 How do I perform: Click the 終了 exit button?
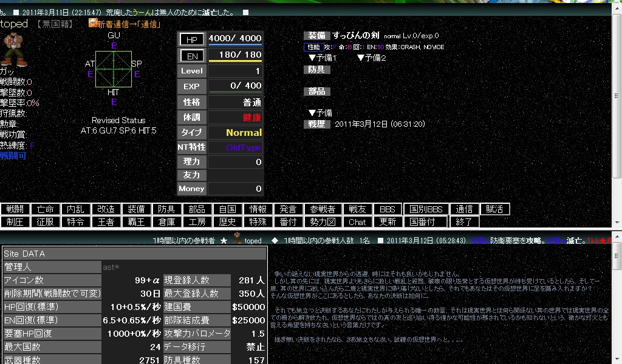point(463,222)
